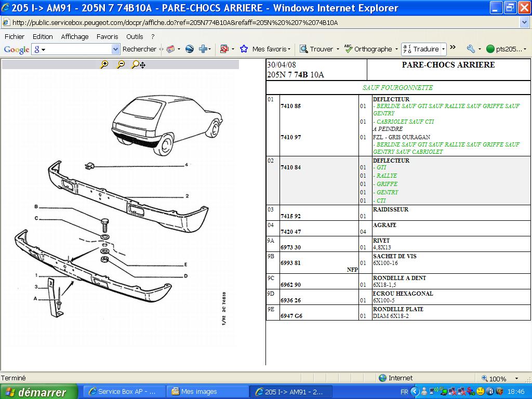Expand the Google toolbar overflow chevron
Screen dimensions: 532x399
point(453,47)
